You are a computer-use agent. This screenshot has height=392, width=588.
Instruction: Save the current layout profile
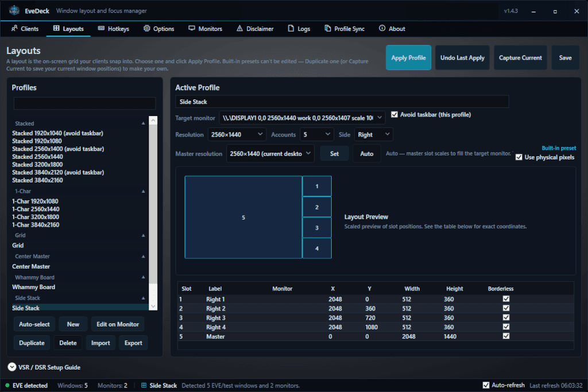click(565, 58)
